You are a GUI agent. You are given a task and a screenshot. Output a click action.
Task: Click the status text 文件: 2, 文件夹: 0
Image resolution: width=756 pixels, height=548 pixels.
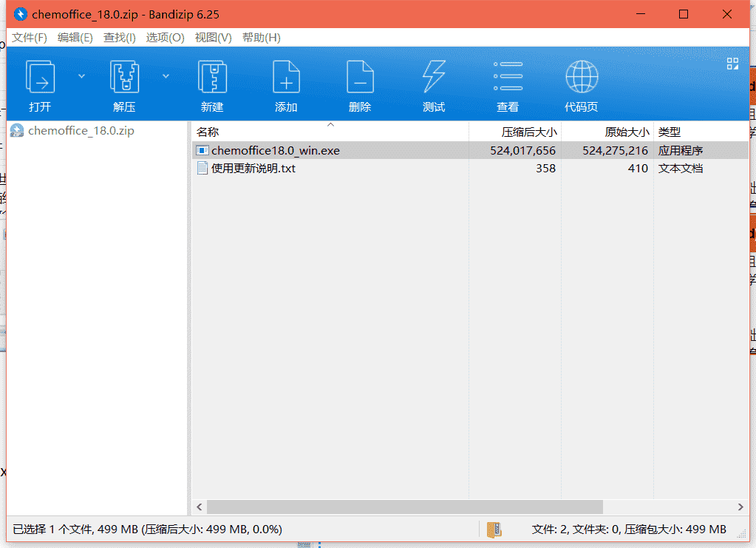576,530
